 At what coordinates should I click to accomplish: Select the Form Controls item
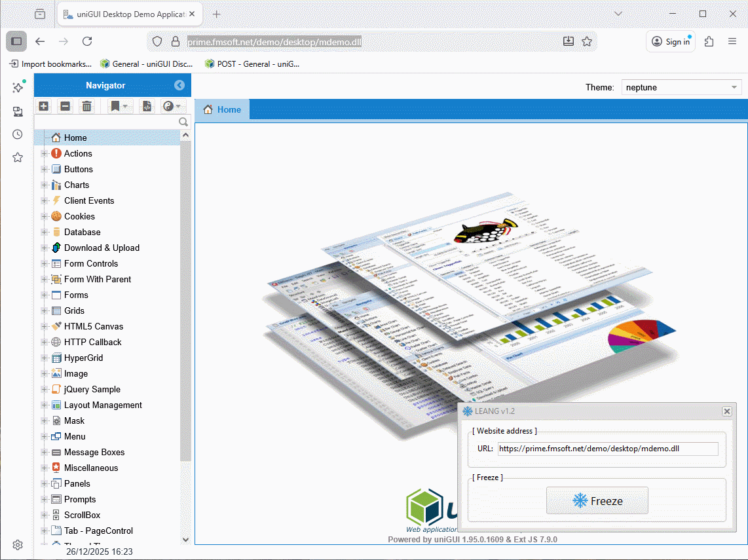pos(107,263)
